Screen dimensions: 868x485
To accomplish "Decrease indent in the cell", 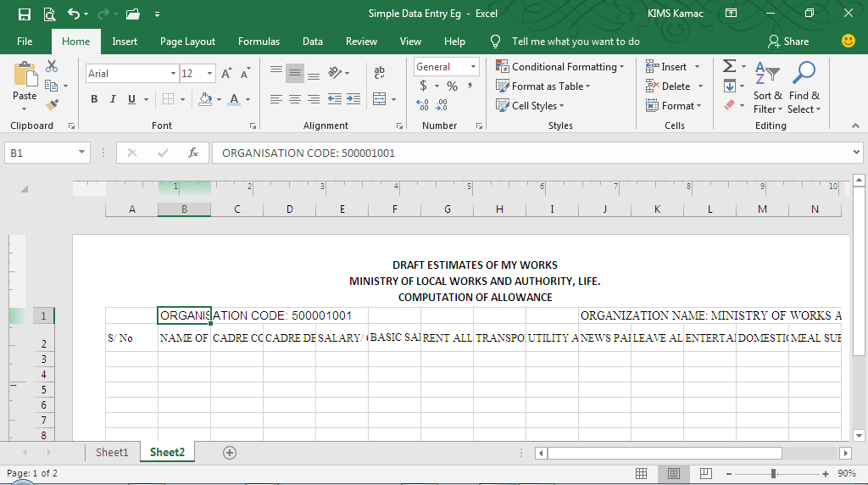I will (x=334, y=99).
